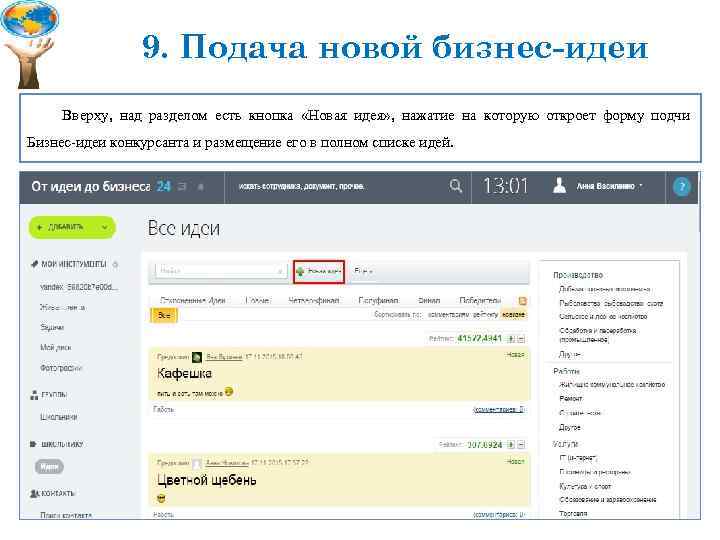Click the Найти search input above tabs
This screenshot has width=720, height=540.
click(221, 271)
